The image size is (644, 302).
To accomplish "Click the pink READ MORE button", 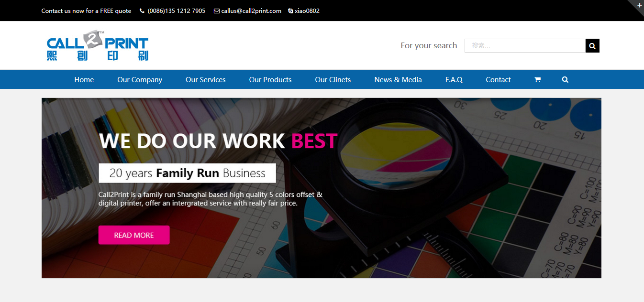I will 134,235.
